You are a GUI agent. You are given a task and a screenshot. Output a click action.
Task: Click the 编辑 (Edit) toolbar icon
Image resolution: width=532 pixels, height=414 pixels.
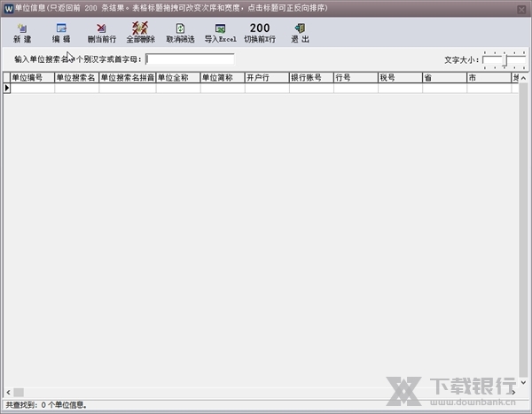[x=61, y=33]
